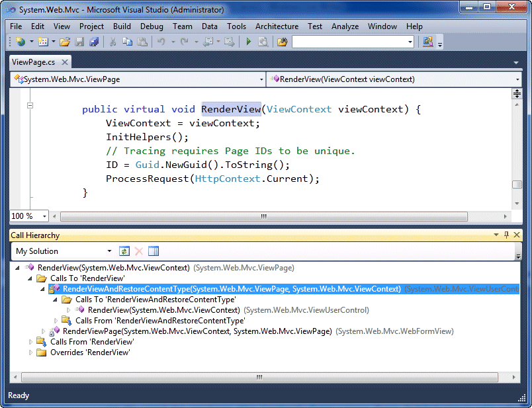The width and height of the screenshot is (532, 408).
Task: Save the file with the floppy disk icon
Action: [x=79, y=42]
